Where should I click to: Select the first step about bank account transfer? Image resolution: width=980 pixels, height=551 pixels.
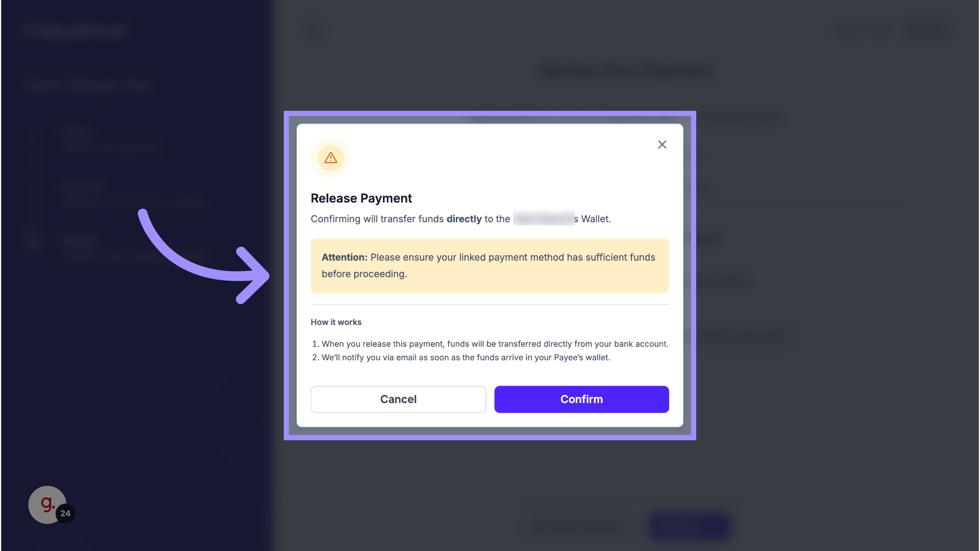click(x=495, y=344)
